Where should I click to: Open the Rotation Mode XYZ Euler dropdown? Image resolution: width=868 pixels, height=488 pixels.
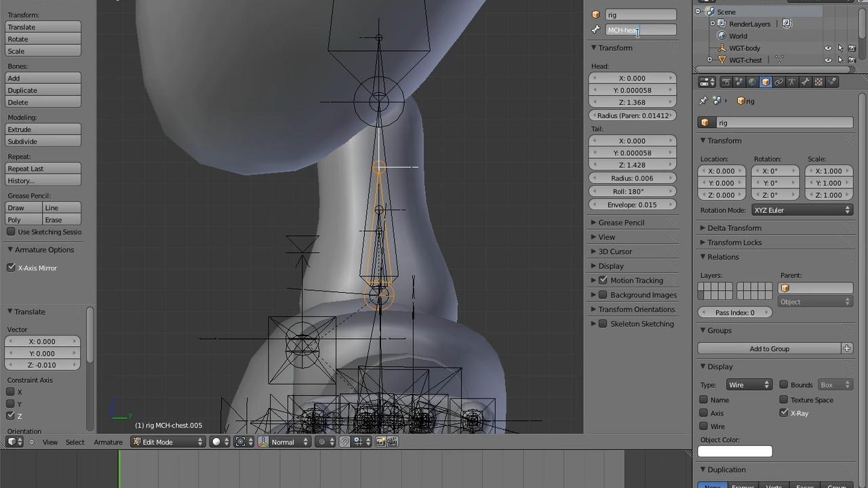tap(802, 210)
